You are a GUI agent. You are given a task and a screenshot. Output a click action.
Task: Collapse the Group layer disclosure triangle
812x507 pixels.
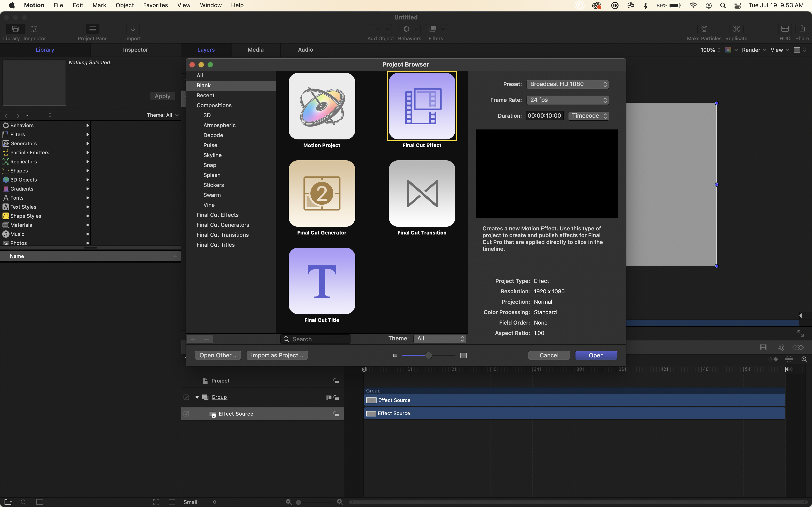pos(197,397)
